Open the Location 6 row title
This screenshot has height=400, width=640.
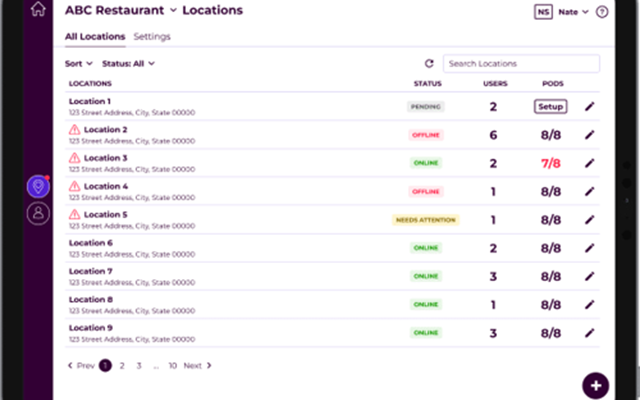click(91, 243)
